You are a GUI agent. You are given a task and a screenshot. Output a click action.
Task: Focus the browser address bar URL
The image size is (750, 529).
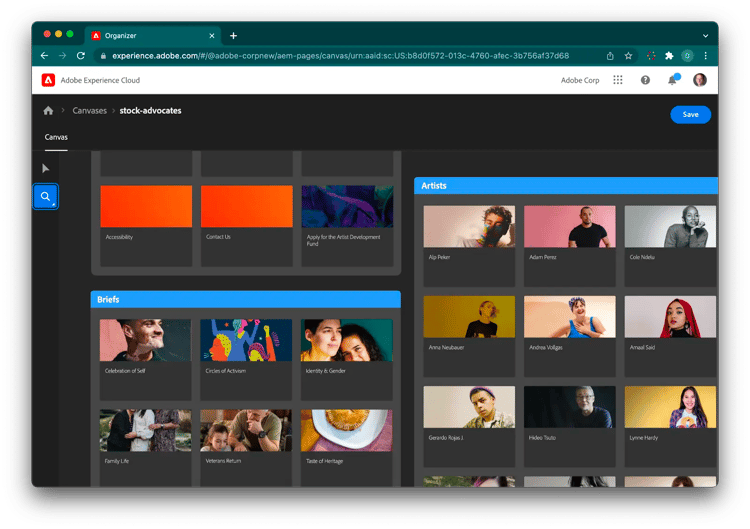340,56
